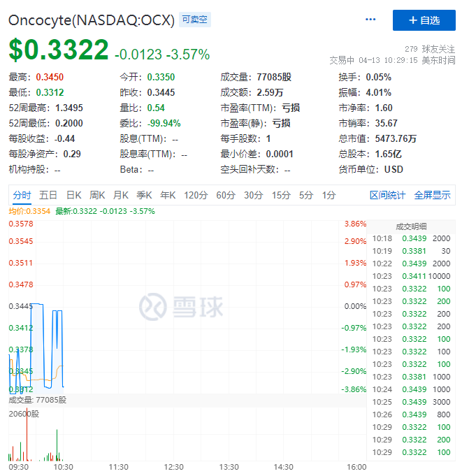The image size is (469, 476).
Task: Open the 1分 one-minute chart
Action: pyautogui.click(x=329, y=195)
